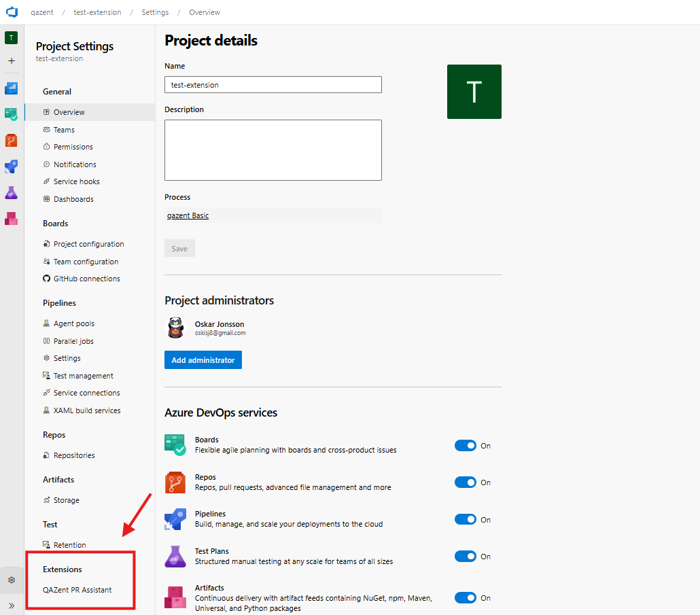Click Settings in the breadcrumb

coord(155,12)
